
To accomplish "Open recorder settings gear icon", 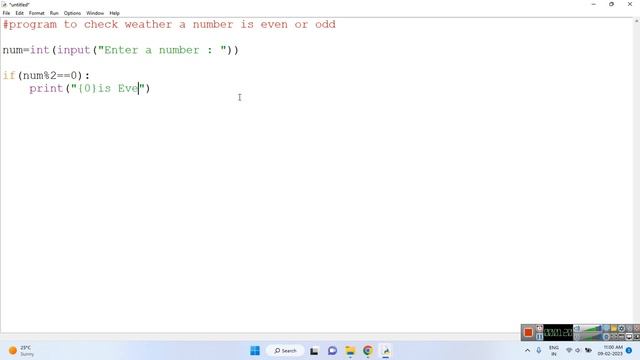I will coord(622,329).
